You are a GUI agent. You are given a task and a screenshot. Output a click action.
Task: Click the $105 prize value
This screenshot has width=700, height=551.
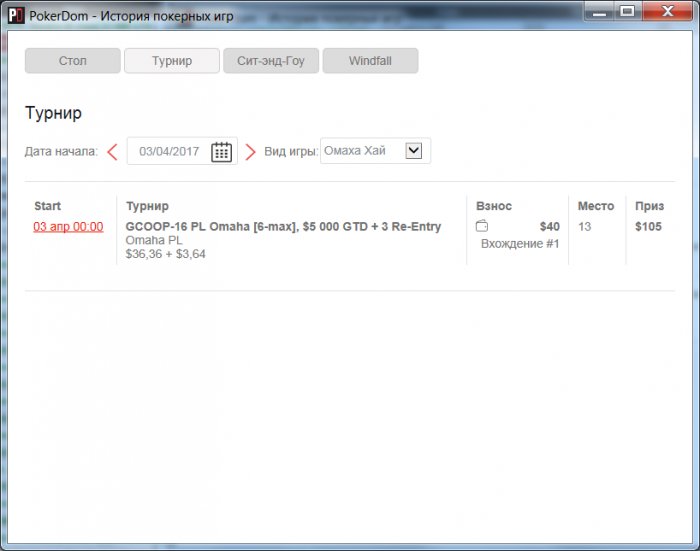(x=648, y=226)
